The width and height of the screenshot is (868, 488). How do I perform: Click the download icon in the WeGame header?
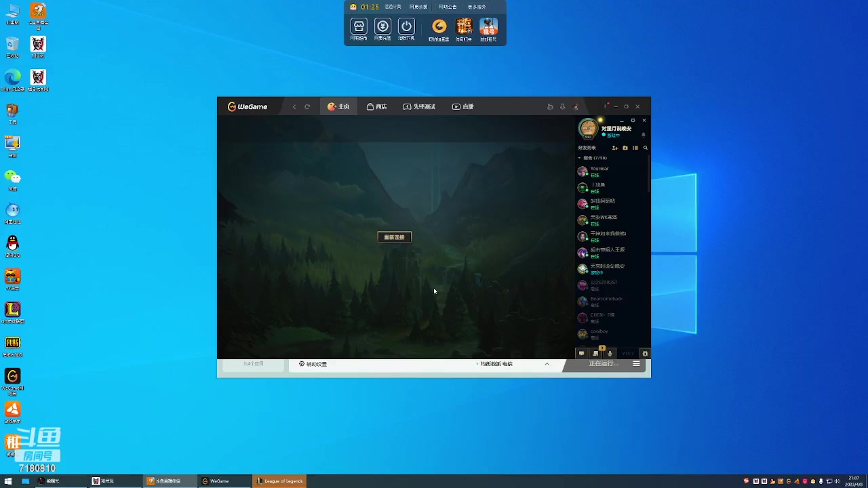click(562, 106)
